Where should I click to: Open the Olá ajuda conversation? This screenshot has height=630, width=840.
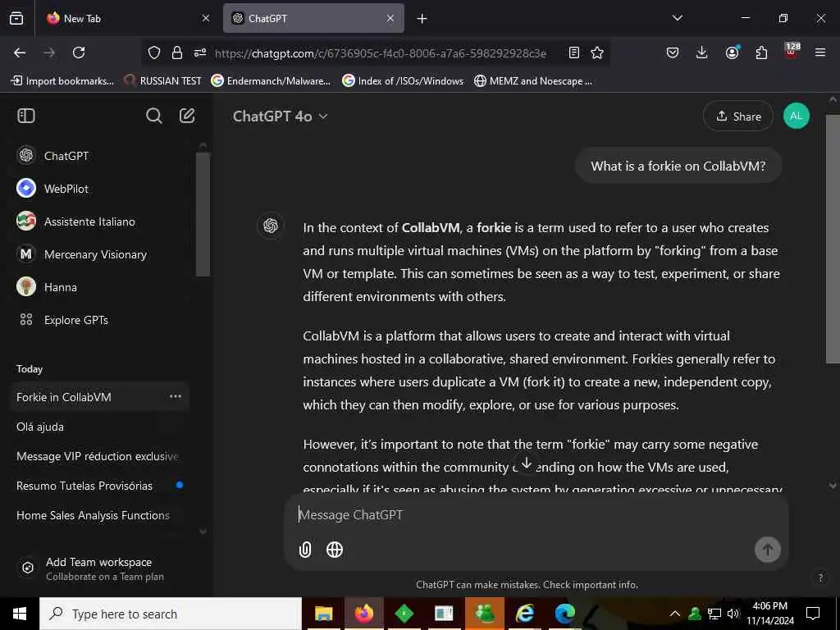pos(99,427)
